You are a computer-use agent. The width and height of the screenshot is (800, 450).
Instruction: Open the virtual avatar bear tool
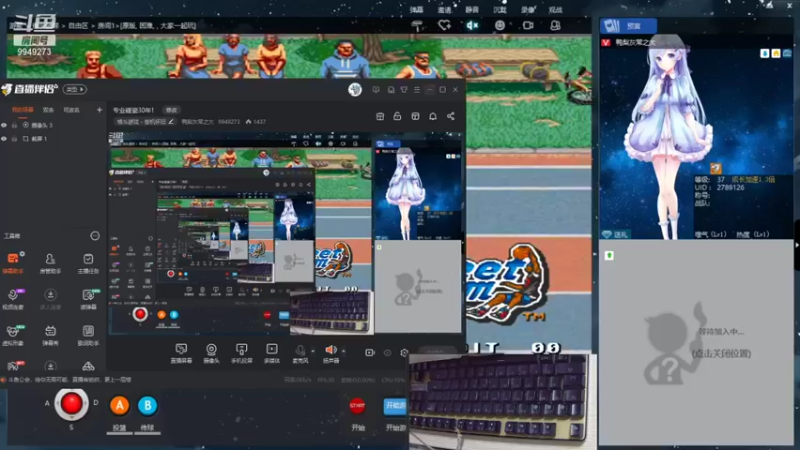[x=13, y=335]
